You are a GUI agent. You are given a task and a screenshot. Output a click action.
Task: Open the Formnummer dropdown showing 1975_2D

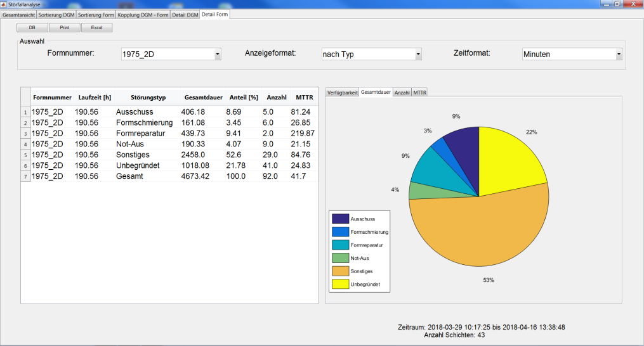pyautogui.click(x=171, y=54)
